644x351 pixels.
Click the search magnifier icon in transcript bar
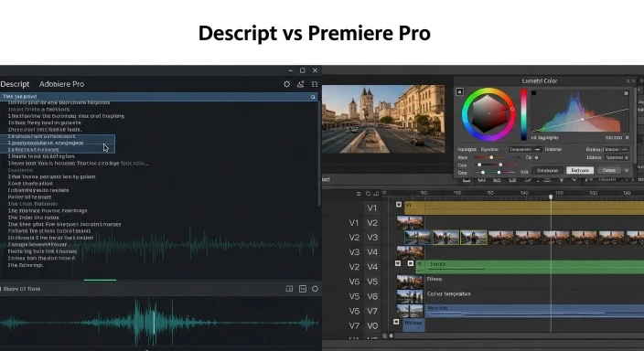click(x=313, y=97)
